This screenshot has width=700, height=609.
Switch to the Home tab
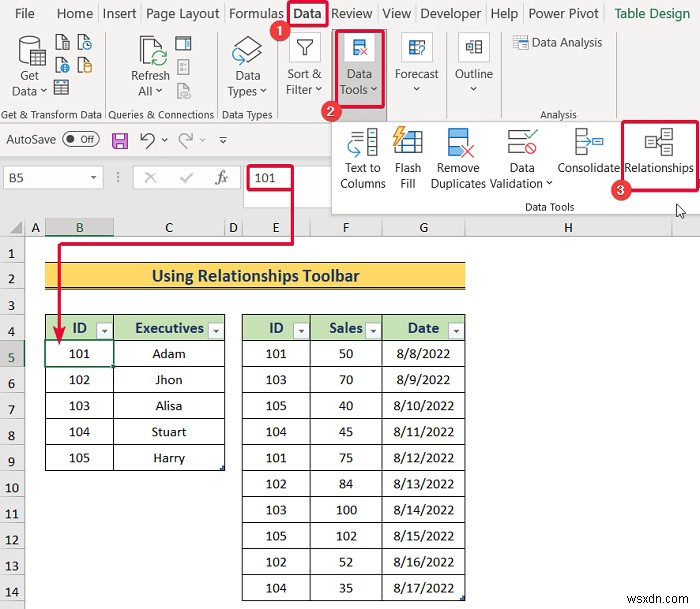point(75,14)
